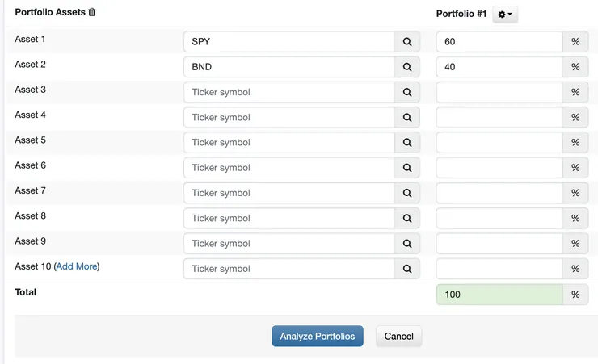Image resolution: width=598 pixels, height=364 pixels.
Task: Click the search icon for Asset 1 SPY
Action: [407, 42]
